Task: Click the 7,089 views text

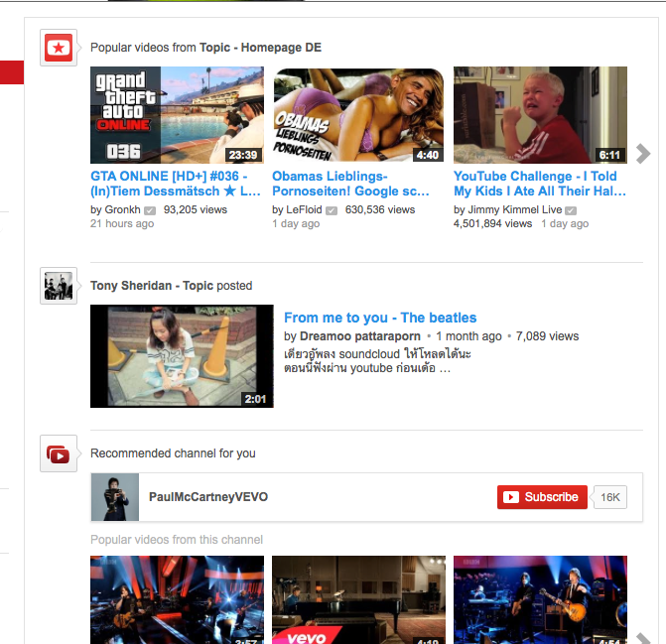Action: click(547, 336)
